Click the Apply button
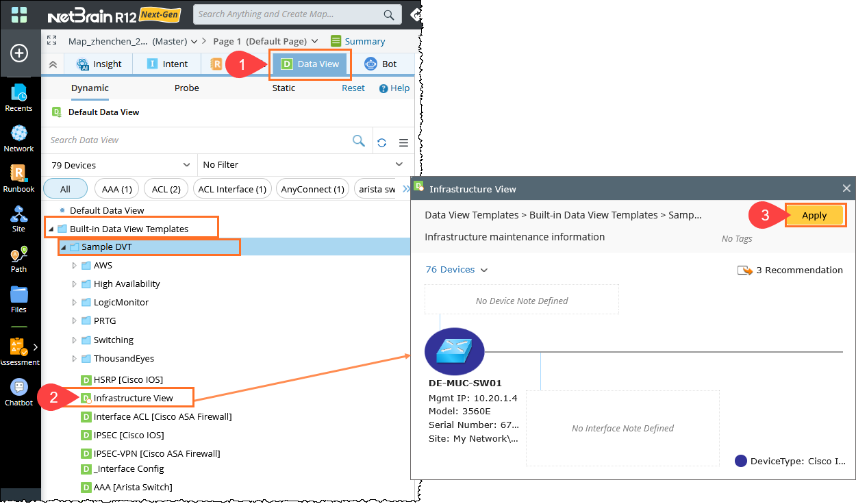Viewport: 856px width, 504px height. (x=814, y=215)
